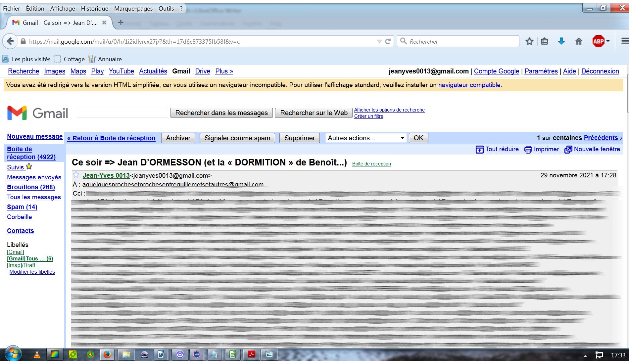Go to Précédents messages link
Screen dimensions: 629x364
[x=603, y=138]
